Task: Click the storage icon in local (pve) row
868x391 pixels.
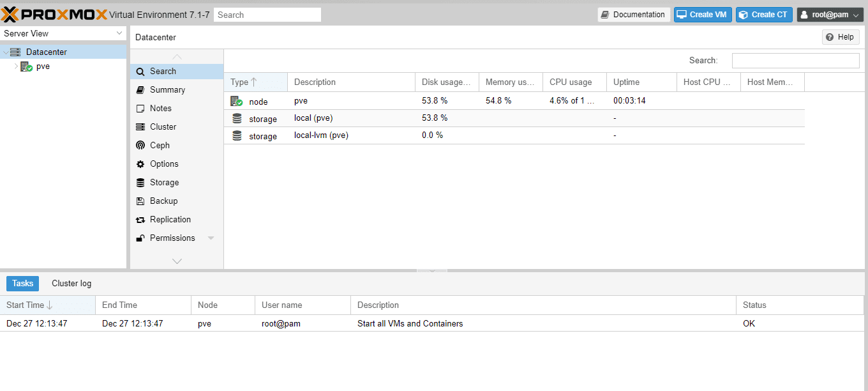Action: click(x=237, y=118)
